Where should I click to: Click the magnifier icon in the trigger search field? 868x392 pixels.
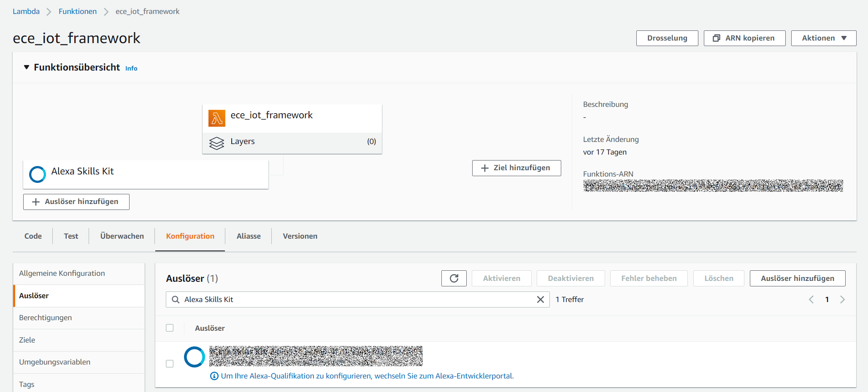(x=175, y=299)
